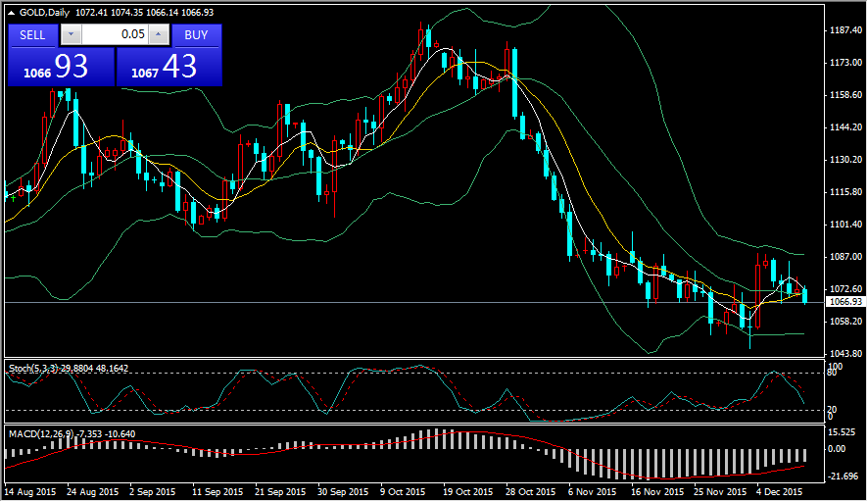The width and height of the screenshot is (868, 502).
Task: Click the 19 Oct 2015 date label
Action: tap(467, 492)
